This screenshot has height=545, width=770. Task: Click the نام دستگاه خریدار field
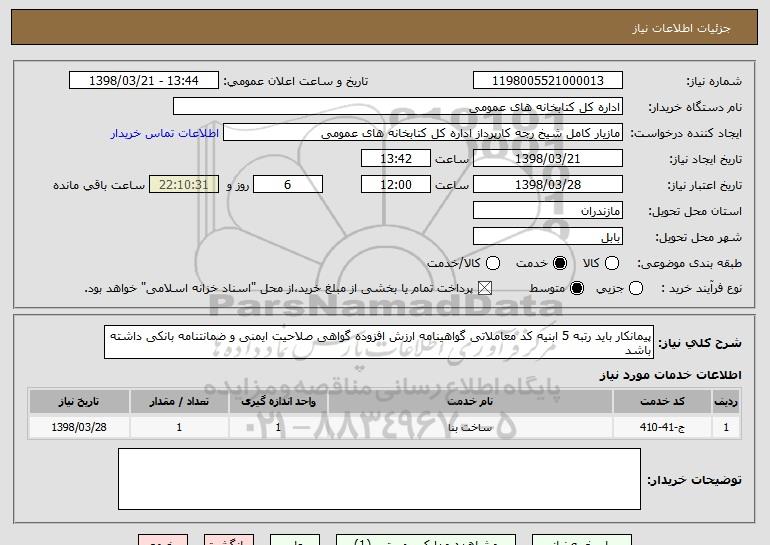tap(398, 107)
